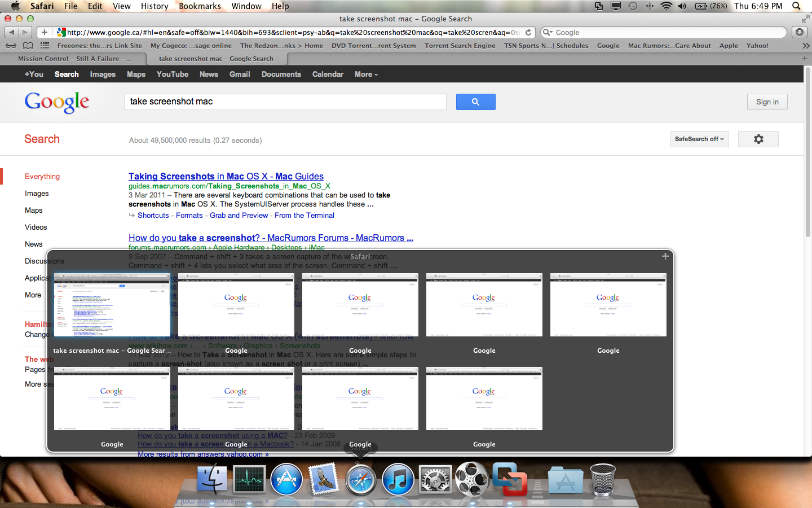Viewport: 812px width, 508px height.
Task: Open the TSN Sports bookmark
Action: [546, 46]
